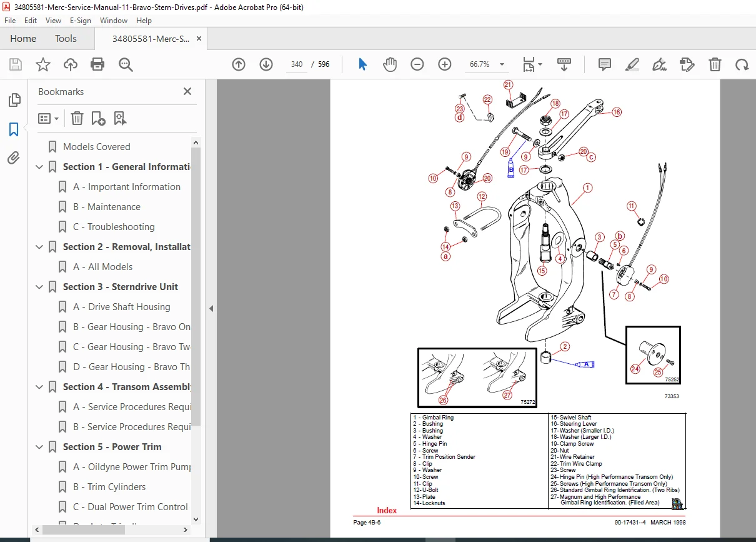Open the E-Sign menu

[x=81, y=21]
